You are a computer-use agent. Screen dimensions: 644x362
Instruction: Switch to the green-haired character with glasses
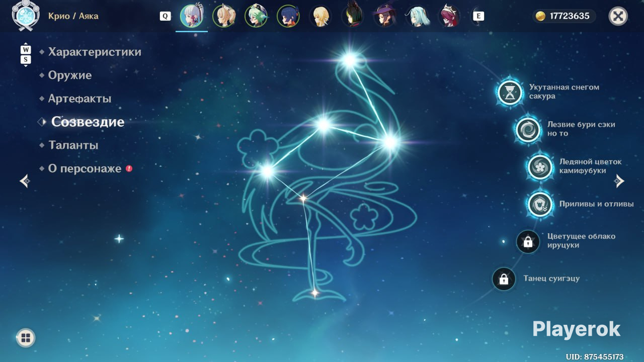[x=256, y=16]
